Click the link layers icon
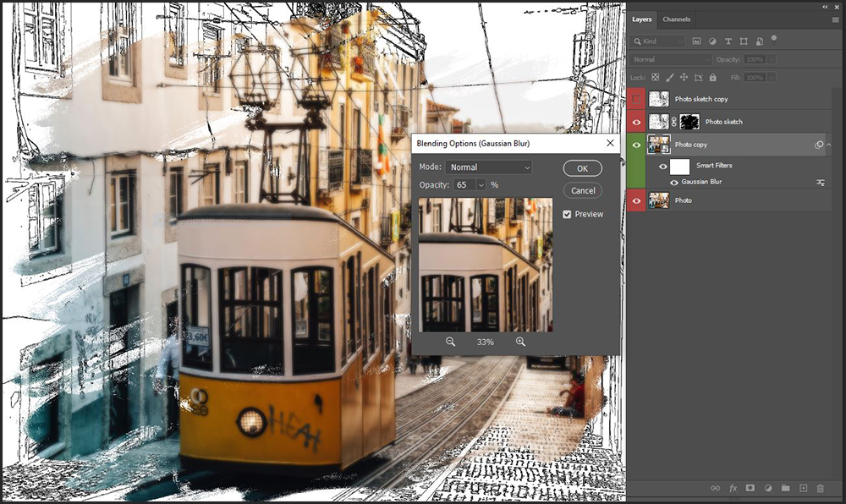This screenshot has width=846, height=504. coord(716,489)
